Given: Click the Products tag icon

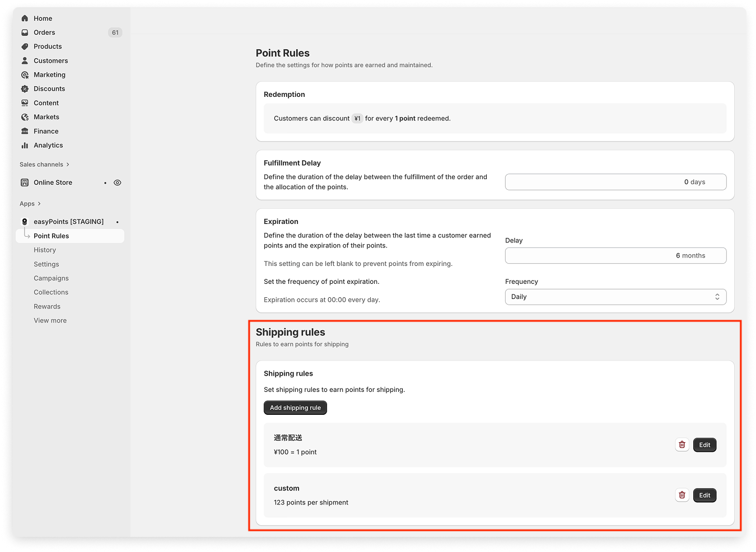Looking at the screenshot, I should 25,46.
